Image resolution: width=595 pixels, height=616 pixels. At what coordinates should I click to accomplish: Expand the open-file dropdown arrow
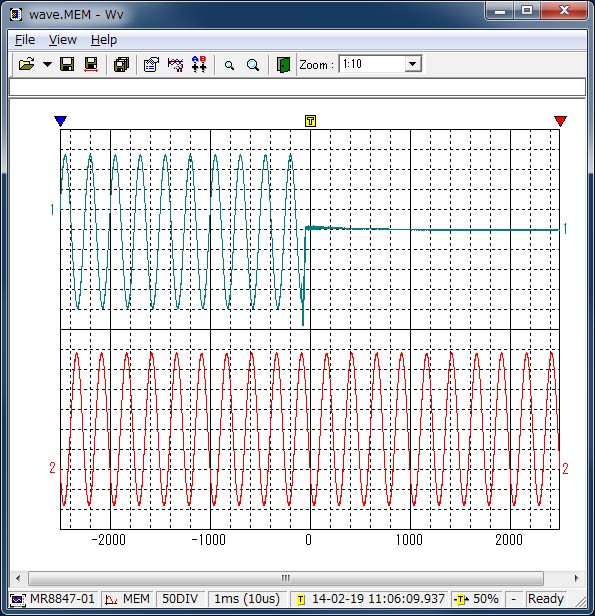47,64
